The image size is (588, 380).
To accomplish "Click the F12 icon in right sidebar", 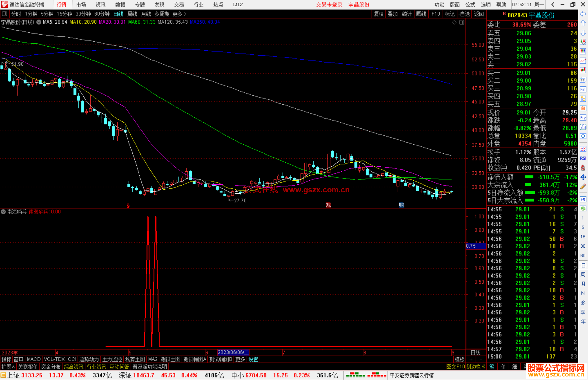I will (583, 118).
